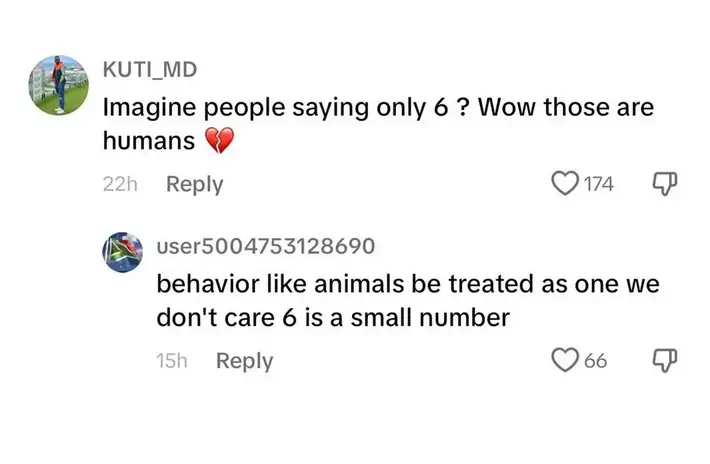Image resolution: width=710 pixels, height=464 pixels.
Task: Visit the KUTI_MD username link
Action: pos(150,69)
